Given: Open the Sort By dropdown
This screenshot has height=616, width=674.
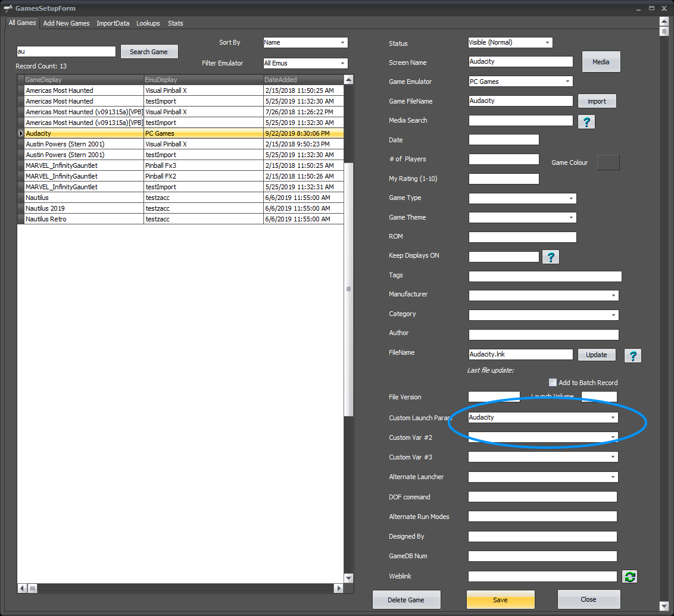Looking at the screenshot, I should pyautogui.click(x=342, y=43).
